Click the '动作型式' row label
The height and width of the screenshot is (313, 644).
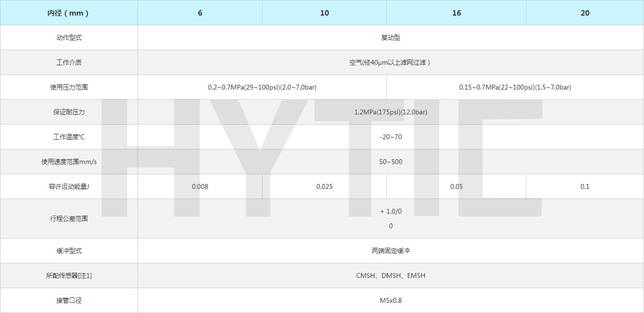pyautogui.click(x=69, y=37)
